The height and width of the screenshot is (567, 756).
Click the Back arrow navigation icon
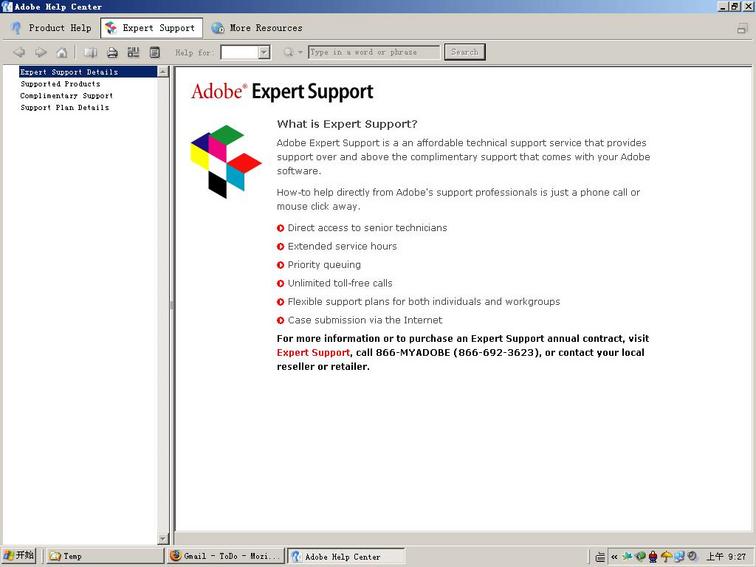coord(19,52)
